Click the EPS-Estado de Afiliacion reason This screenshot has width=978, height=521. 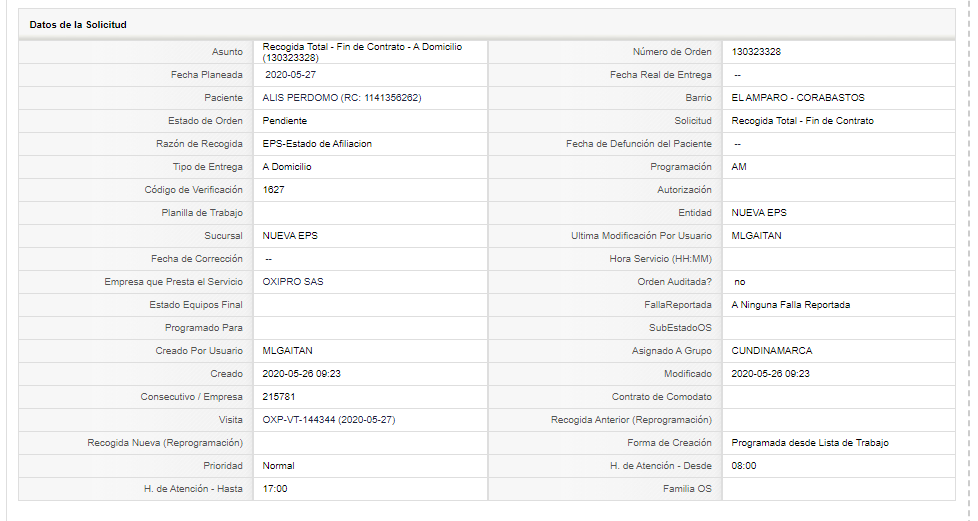coord(317,144)
